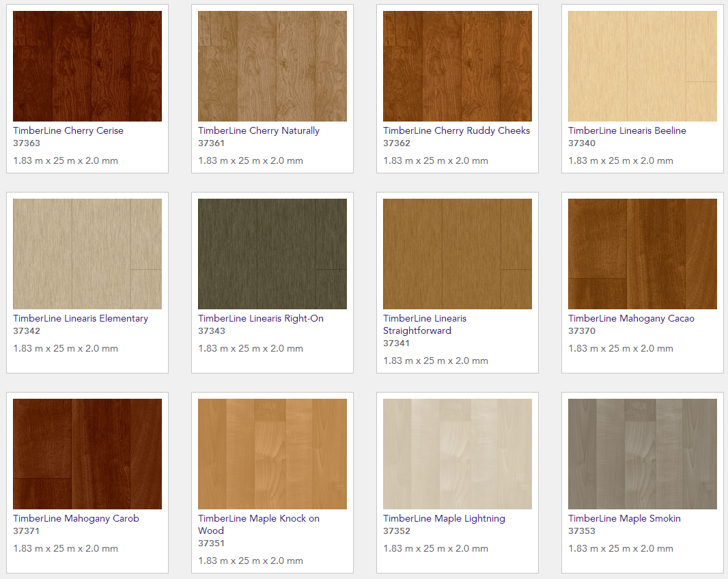
Task: Open TimberLine Cherry Cerise swatch image
Action: [87, 66]
